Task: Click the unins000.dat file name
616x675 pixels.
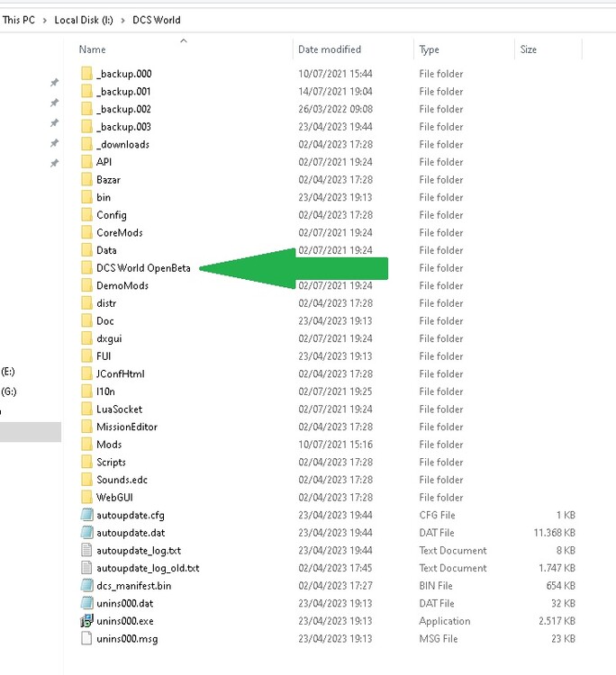Action: click(125, 603)
